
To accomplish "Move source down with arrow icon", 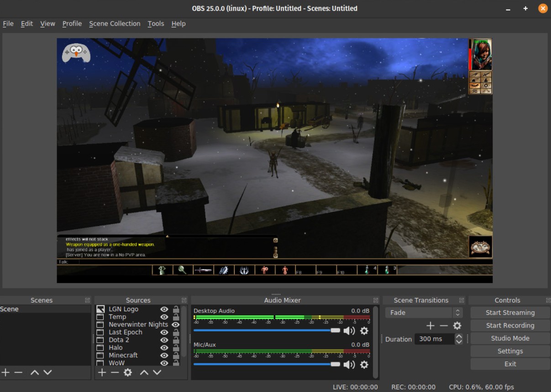I will pyautogui.click(x=157, y=372).
